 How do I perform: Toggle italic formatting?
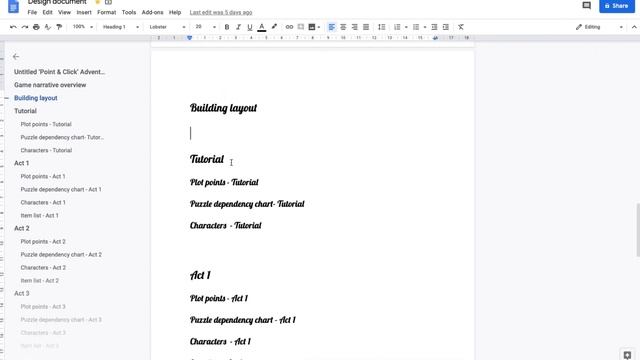[238, 27]
